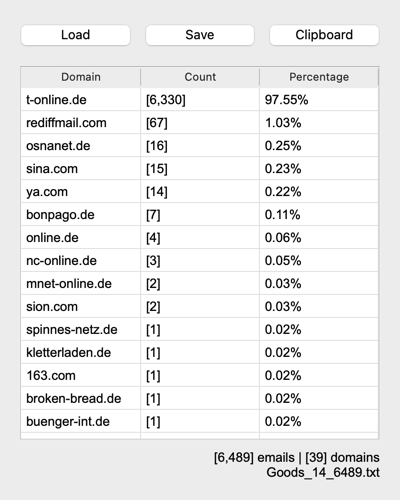Select the sina.com row
Image resolution: width=400 pixels, height=500 pixels.
pyautogui.click(x=200, y=169)
